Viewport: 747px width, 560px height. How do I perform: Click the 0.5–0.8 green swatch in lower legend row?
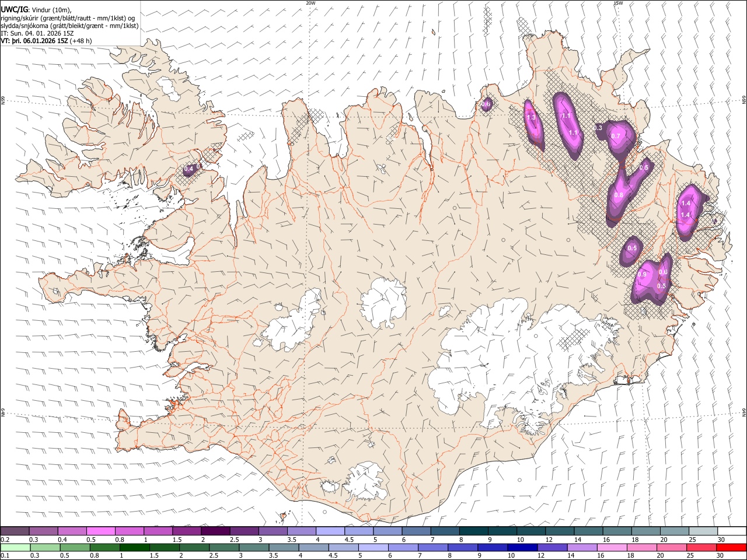point(75,547)
